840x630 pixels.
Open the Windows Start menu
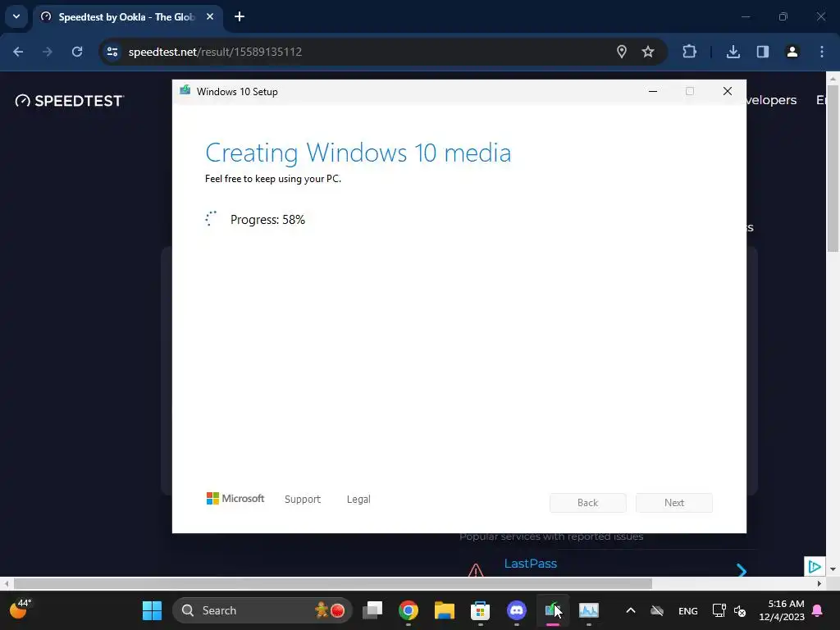pos(152,610)
